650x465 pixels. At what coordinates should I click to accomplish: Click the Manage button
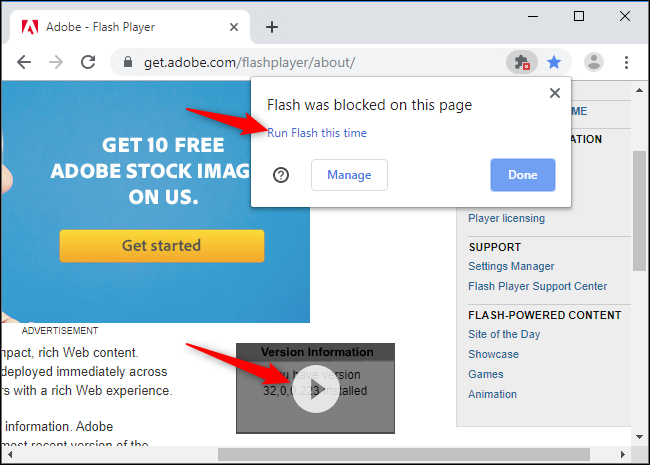(x=349, y=175)
